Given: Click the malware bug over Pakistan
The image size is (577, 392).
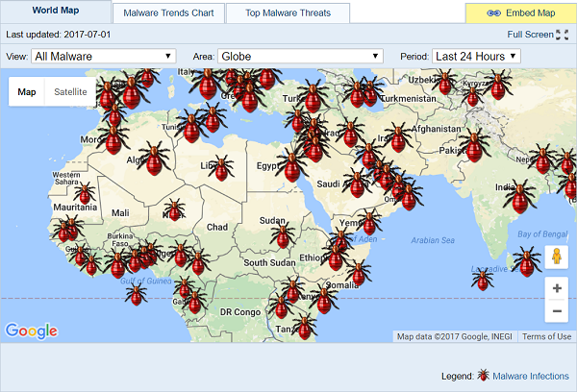Looking at the screenshot, I should click(x=474, y=145).
